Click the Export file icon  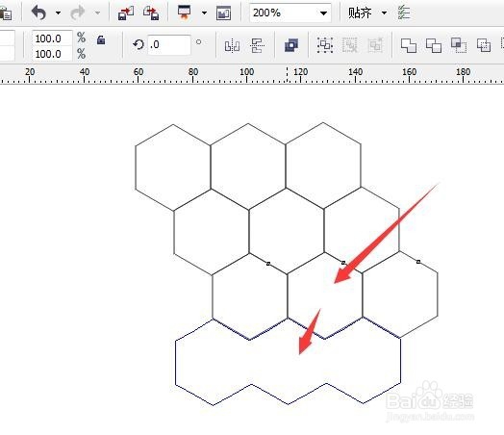151,13
